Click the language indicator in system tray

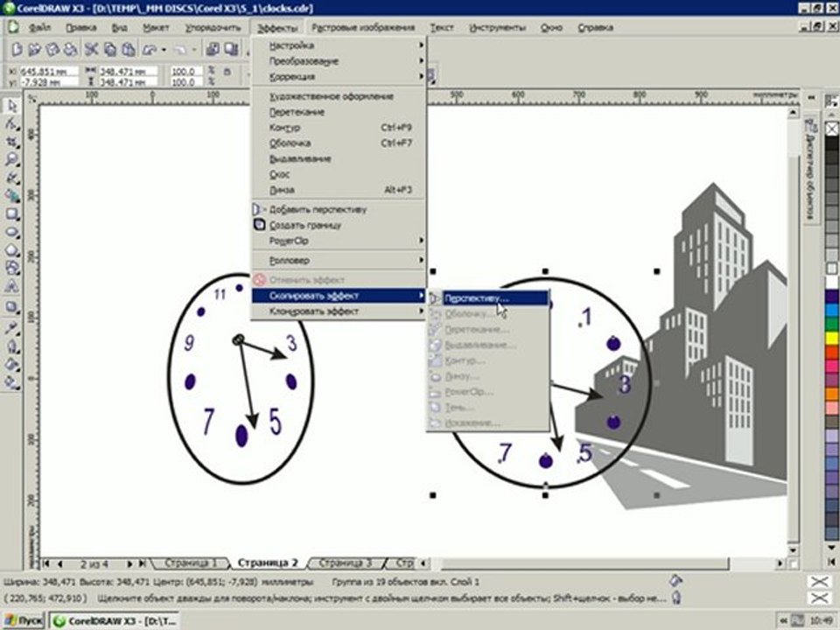pyautogui.click(x=798, y=620)
